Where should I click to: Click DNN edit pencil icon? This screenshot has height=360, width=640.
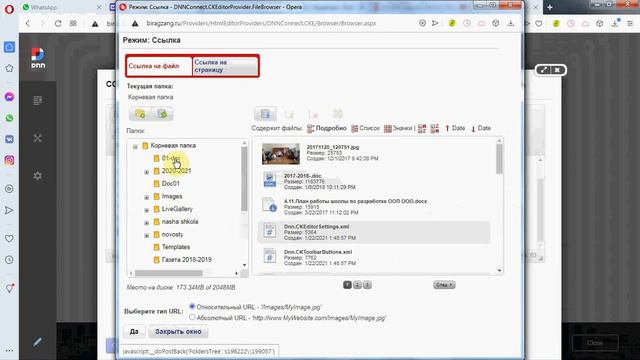[37, 342]
